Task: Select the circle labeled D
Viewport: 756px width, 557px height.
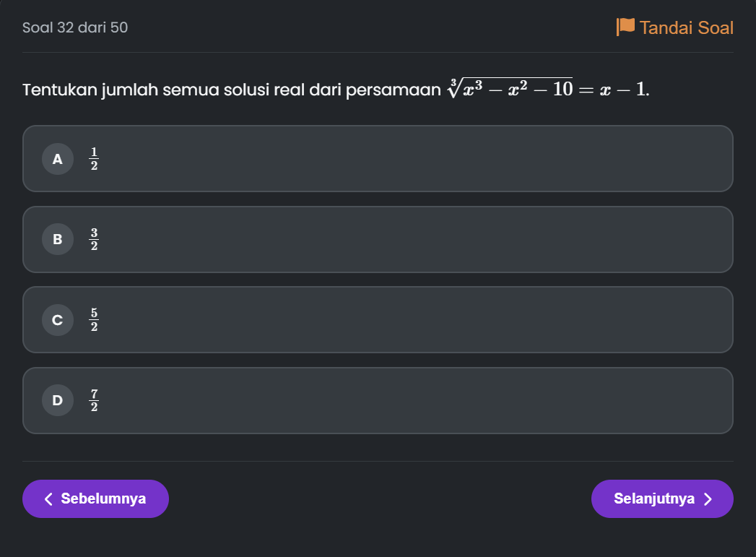Action: (x=57, y=400)
